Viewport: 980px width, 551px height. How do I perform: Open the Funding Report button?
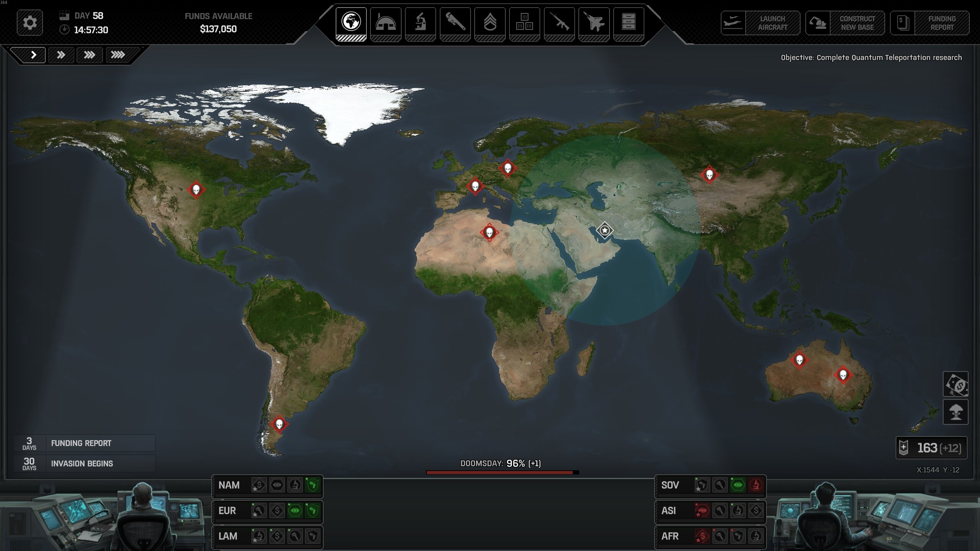[929, 23]
